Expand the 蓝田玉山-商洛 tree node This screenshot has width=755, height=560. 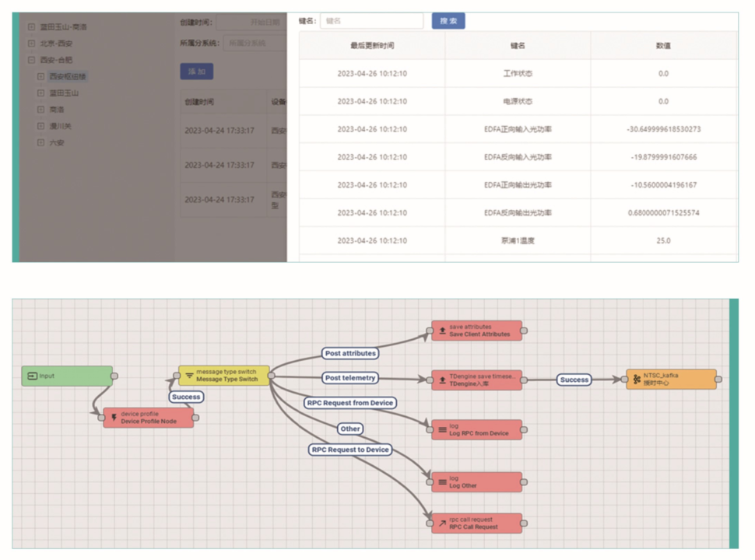tap(31, 26)
